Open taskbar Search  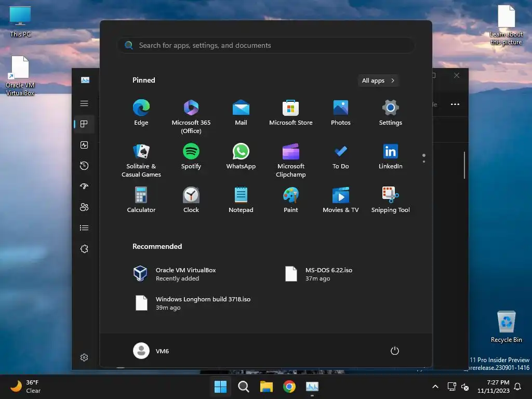[x=244, y=387]
